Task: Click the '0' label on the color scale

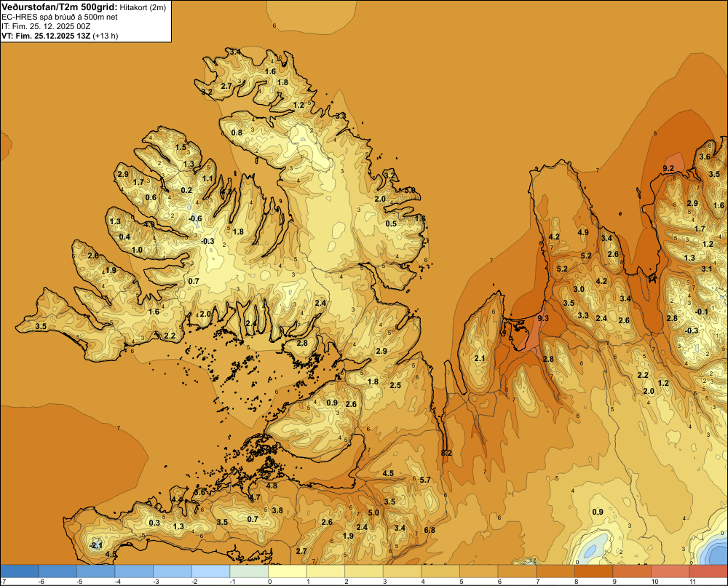Action: [x=270, y=582]
